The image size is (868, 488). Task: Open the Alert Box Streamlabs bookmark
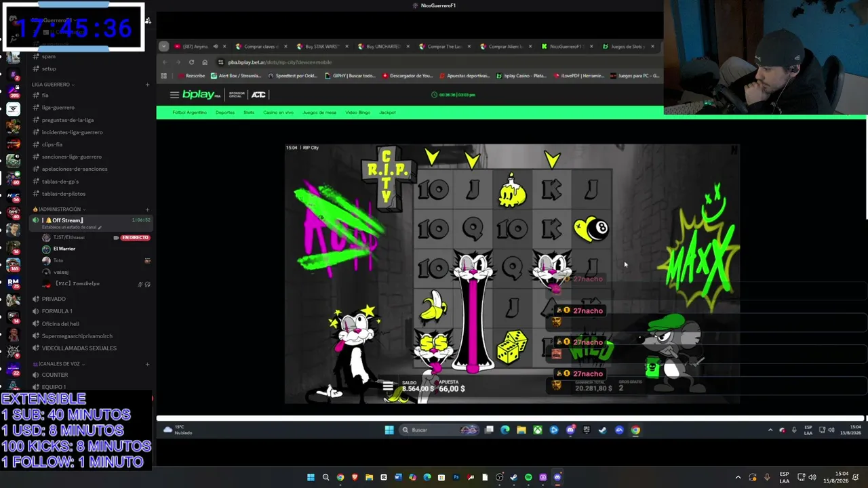click(235, 76)
